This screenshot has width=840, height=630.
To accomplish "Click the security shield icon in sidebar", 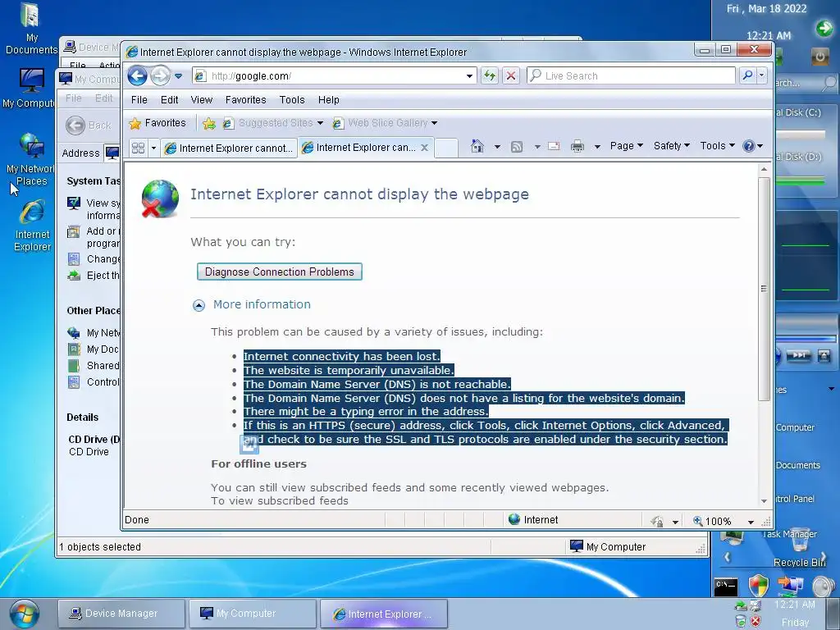I will pyautogui.click(x=759, y=586).
